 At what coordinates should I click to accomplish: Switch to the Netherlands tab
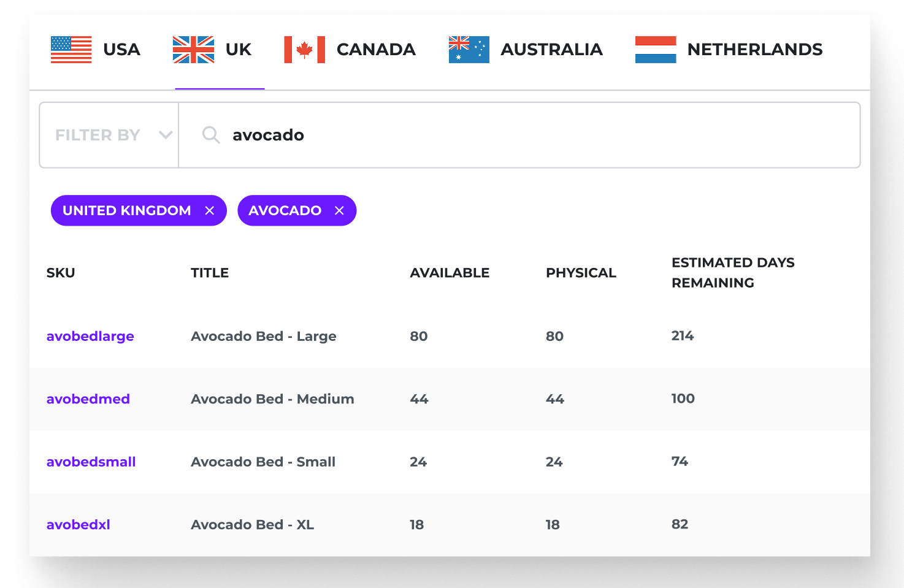754,50
